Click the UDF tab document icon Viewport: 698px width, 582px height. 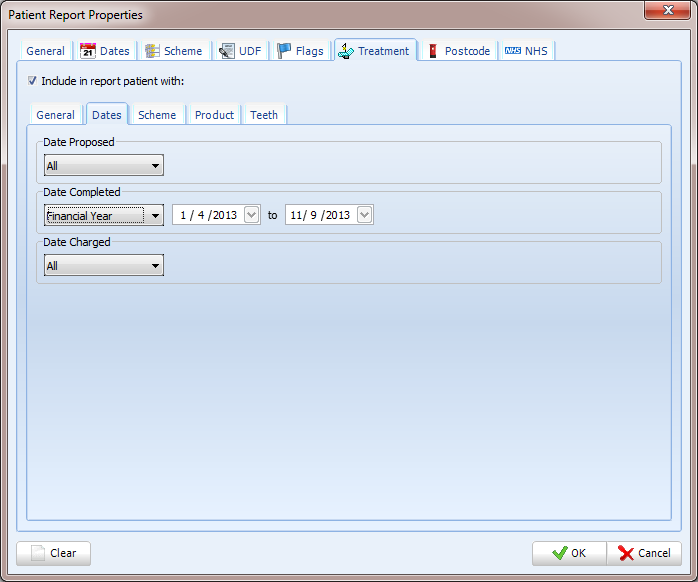227,51
